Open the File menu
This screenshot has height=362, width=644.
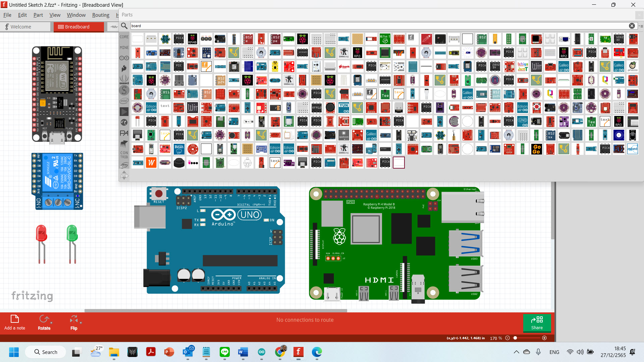pos(7,15)
